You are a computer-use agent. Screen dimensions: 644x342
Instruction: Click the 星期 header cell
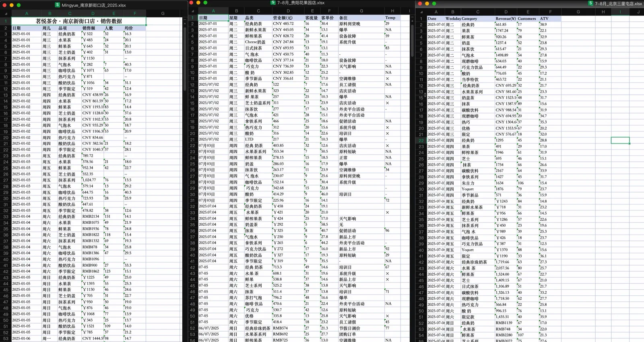[236, 18]
